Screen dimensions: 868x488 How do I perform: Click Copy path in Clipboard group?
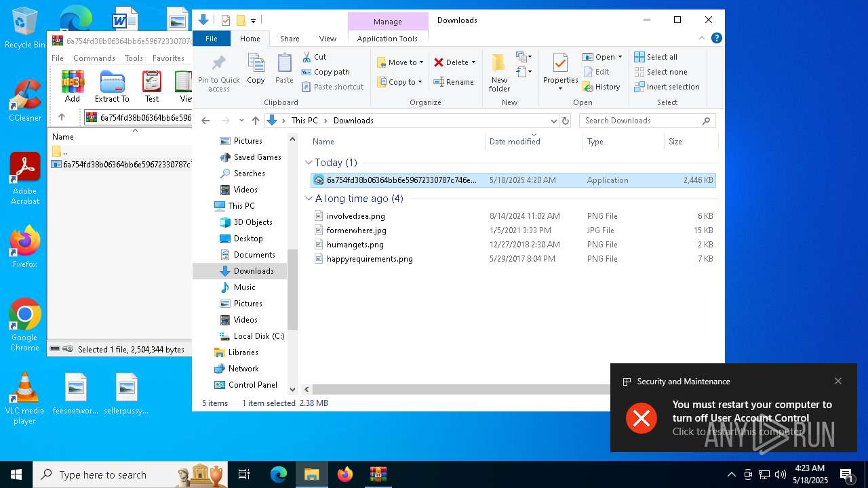click(x=325, y=72)
